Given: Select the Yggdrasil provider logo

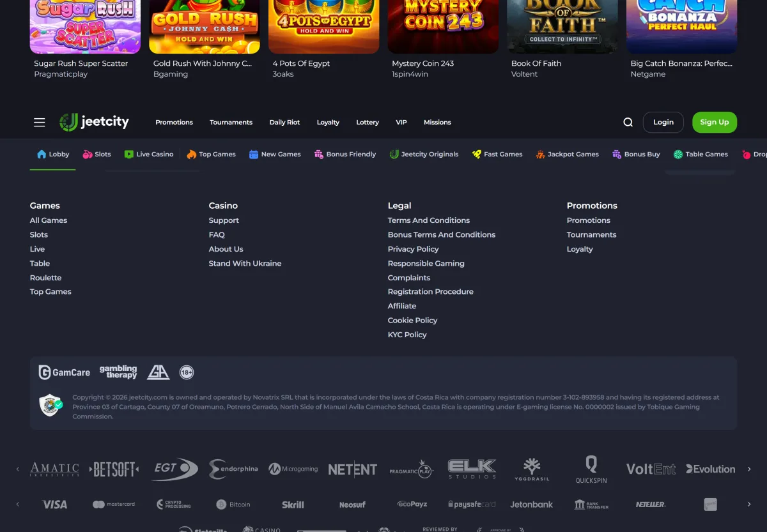Looking at the screenshot, I should (x=532, y=469).
